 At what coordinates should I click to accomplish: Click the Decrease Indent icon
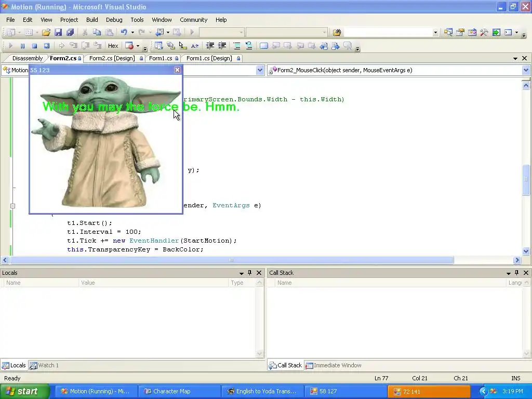click(x=210, y=46)
